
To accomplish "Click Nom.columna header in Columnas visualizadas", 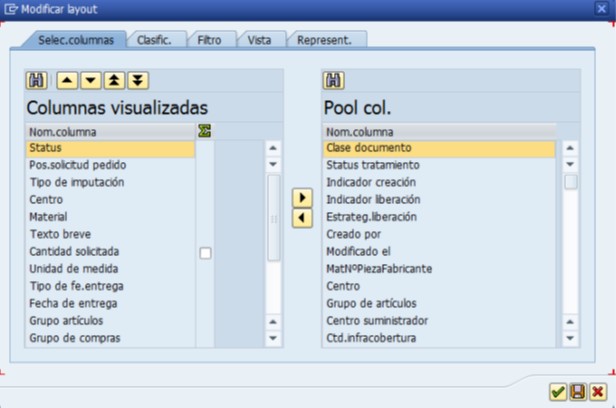I will coord(110,132).
